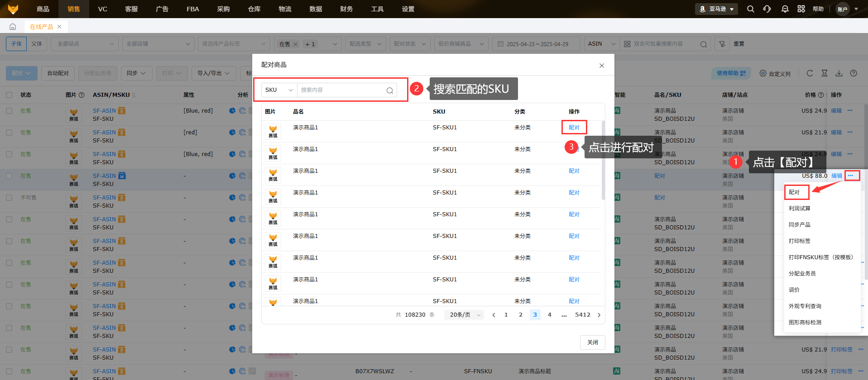This screenshot has width=868, height=380.
Task: Open the 20条/页 page size dropdown
Action: click(x=465, y=315)
